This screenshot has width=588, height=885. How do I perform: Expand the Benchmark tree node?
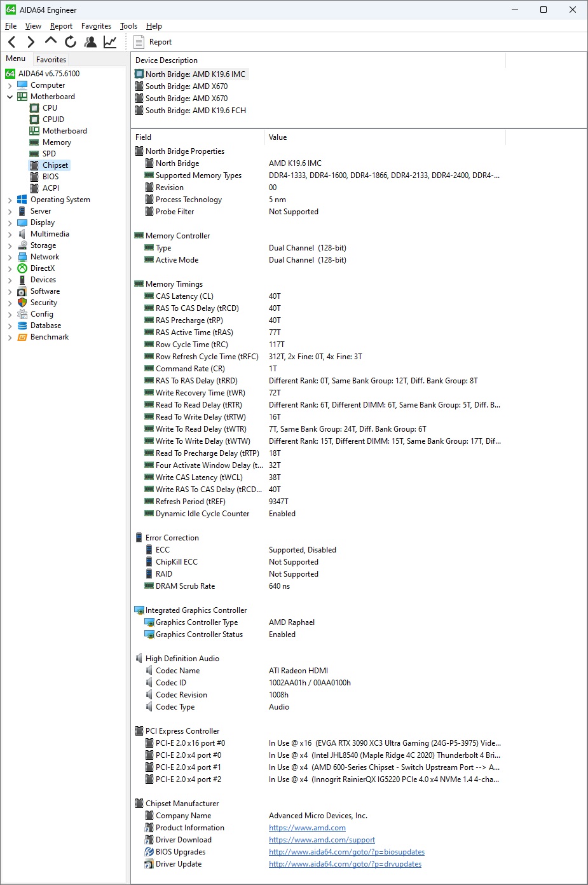[10, 337]
